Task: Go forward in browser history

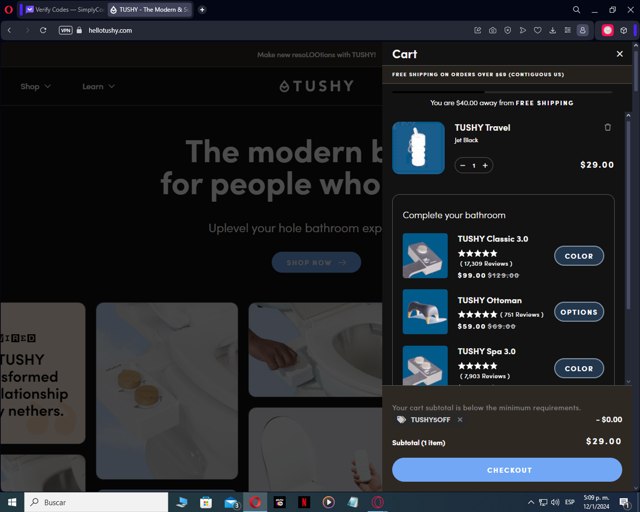Action: (27, 30)
